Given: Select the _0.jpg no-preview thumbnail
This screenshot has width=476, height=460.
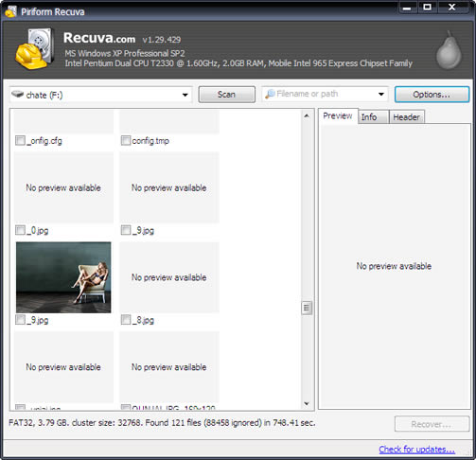Looking at the screenshot, I should pos(63,187).
